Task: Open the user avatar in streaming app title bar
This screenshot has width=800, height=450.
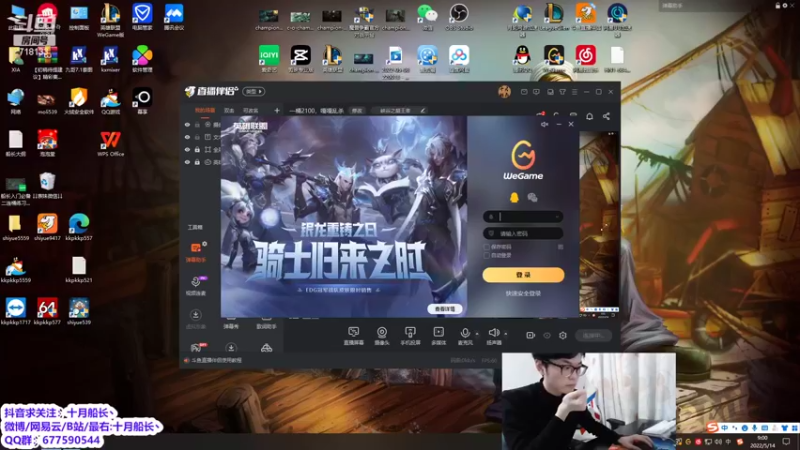Action: [504, 92]
